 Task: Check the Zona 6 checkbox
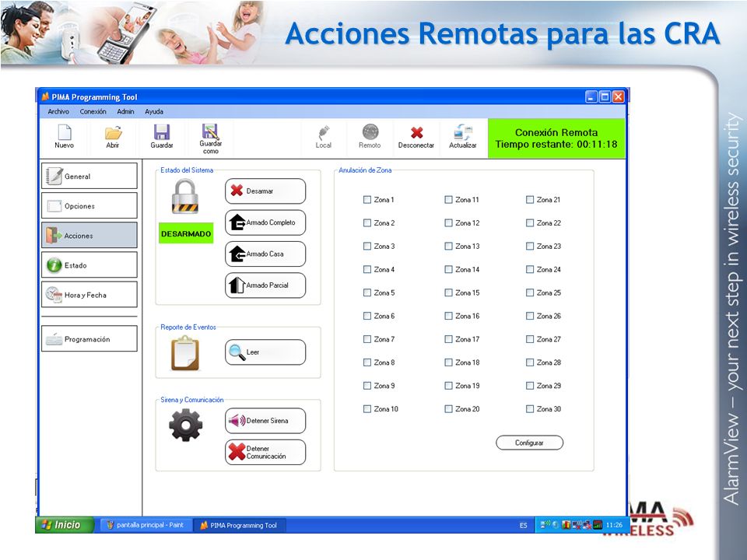pos(366,316)
